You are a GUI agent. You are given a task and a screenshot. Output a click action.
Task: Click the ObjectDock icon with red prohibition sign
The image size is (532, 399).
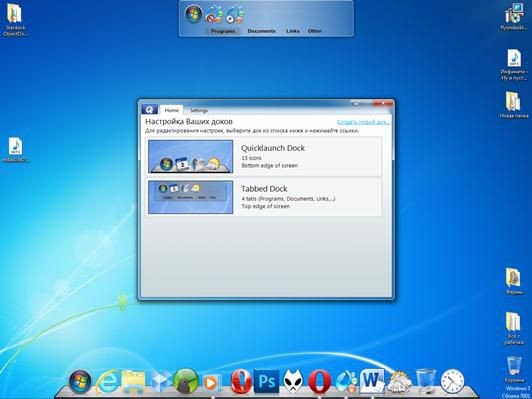tap(214, 14)
